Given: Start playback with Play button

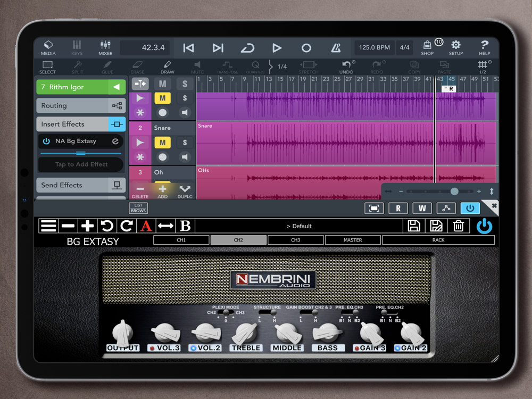Looking at the screenshot, I should 277,48.
